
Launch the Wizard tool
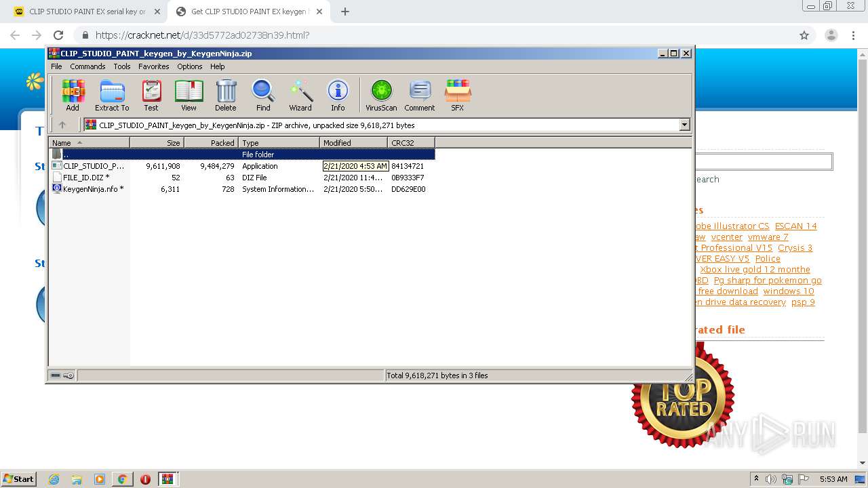(300, 95)
